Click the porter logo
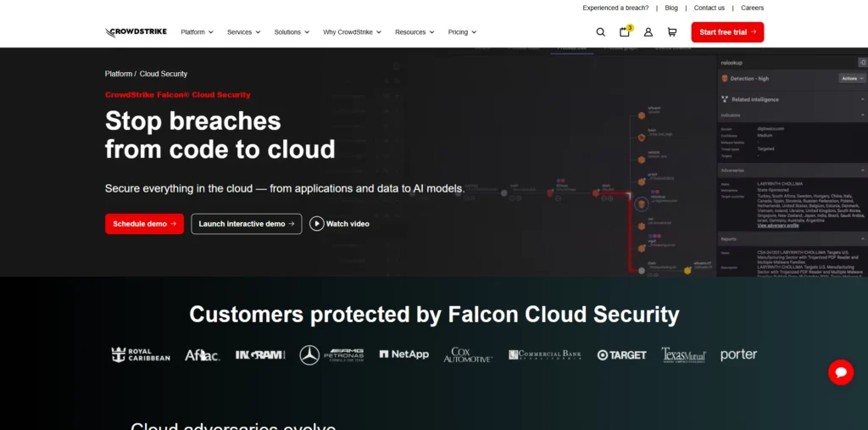 coord(738,355)
